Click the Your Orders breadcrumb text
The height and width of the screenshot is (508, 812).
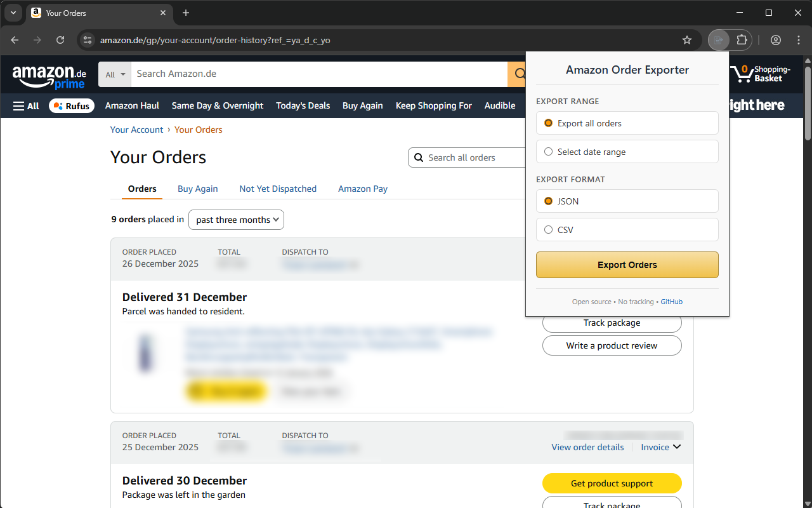pos(199,130)
